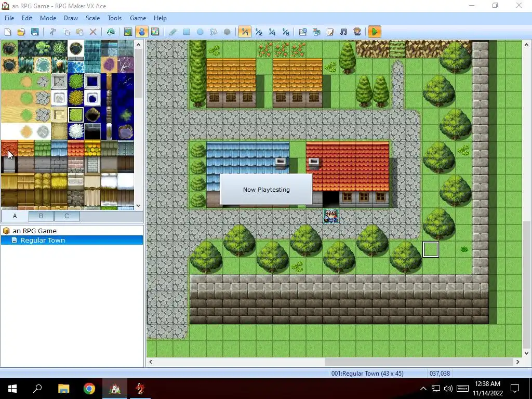Select the Flood Fill tool

pyautogui.click(x=214, y=32)
